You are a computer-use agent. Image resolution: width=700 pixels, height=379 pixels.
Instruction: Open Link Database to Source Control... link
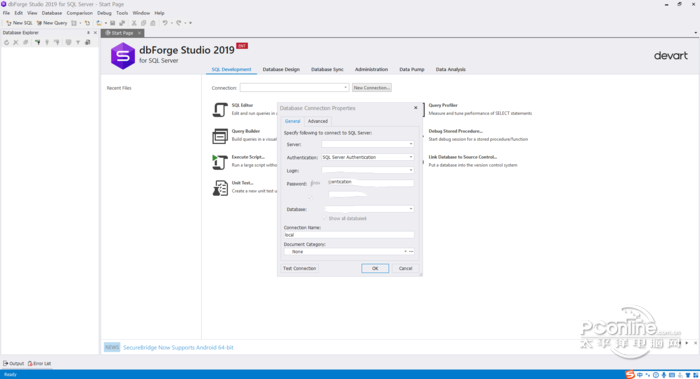tap(462, 157)
